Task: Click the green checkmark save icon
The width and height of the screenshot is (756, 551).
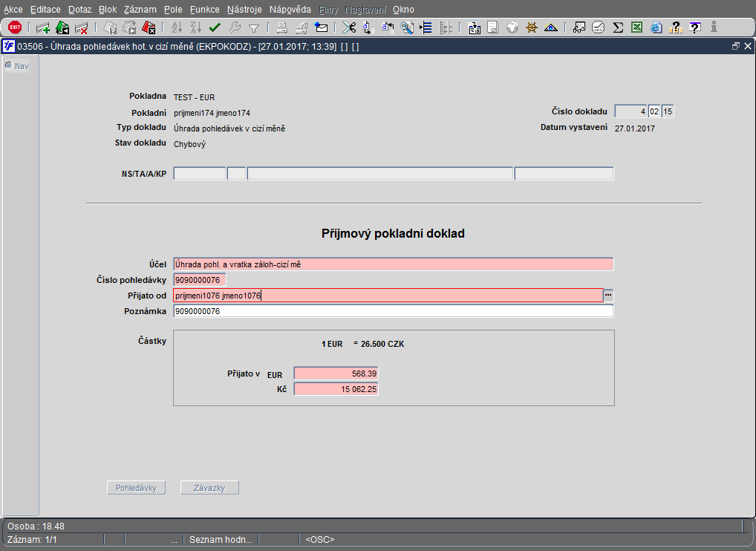Action: [x=215, y=28]
